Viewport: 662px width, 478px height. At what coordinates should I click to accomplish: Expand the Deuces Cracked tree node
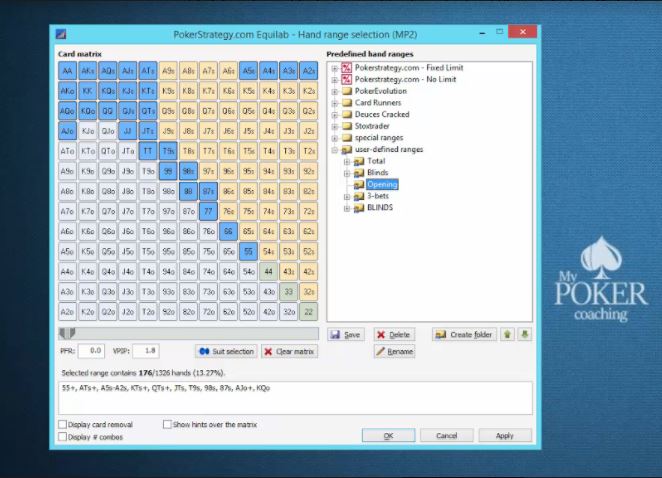[x=334, y=114]
